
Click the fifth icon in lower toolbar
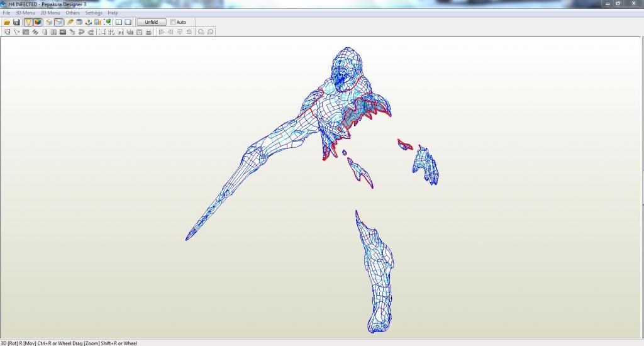click(45, 32)
